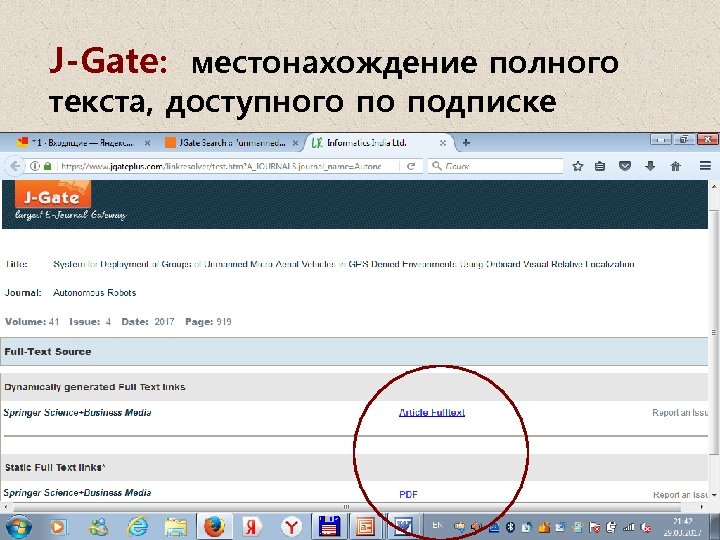Image resolution: width=720 pixels, height=540 pixels.
Task: Click Report an Issue for dynamic link
Action: [680, 413]
